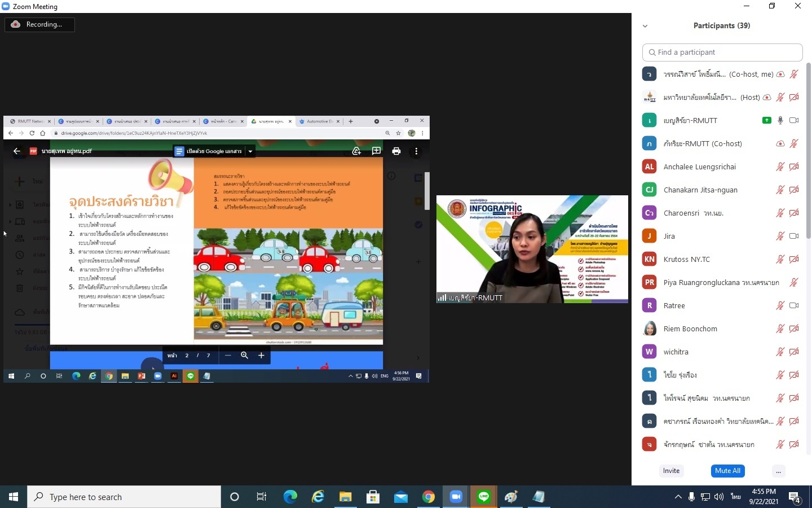The width and height of the screenshot is (812, 508).
Task: Click the Find a participant search field
Action: tap(722, 52)
